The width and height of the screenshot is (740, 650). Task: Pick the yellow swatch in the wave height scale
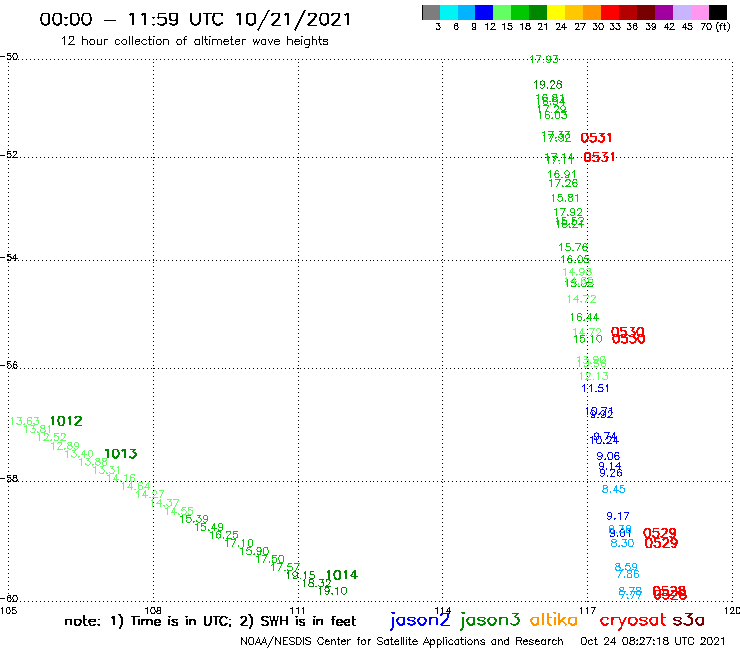tap(556, 12)
